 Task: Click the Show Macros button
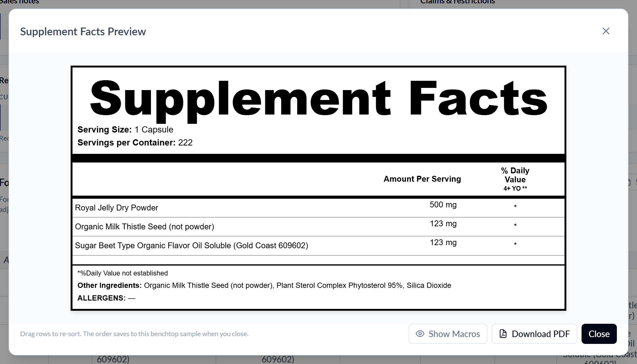pos(448,334)
